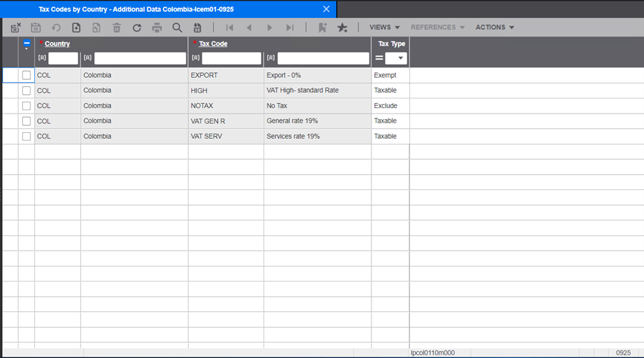The width and height of the screenshot is (644, 358).
Task: Tick the checkbox for NOTAX row
Action: click(26, 106)
